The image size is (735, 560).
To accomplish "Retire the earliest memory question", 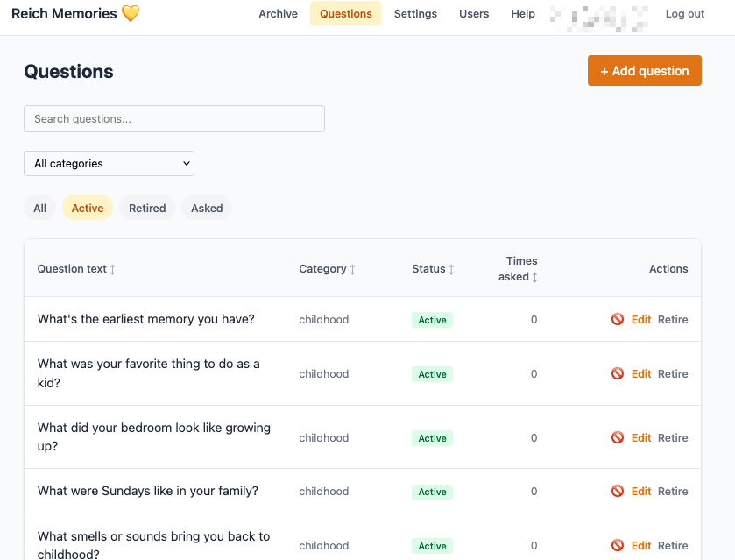I will point(673,319).
